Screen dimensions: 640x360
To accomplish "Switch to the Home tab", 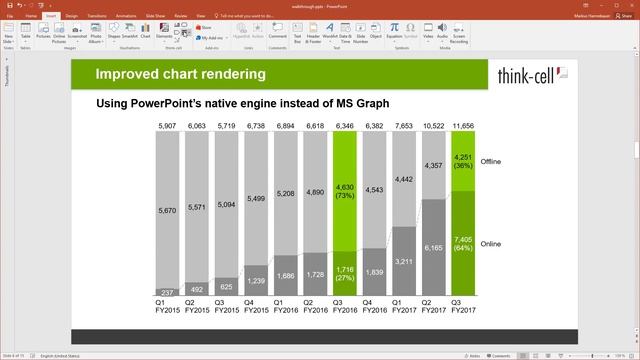I will click(31, 16).
